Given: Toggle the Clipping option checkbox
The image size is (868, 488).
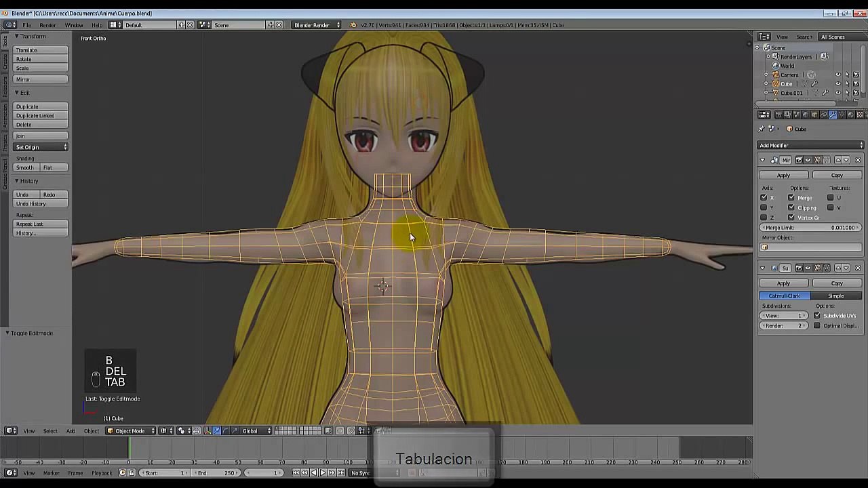Looking at the screenshot, I should pyautogui.click(x=791, y=207).
